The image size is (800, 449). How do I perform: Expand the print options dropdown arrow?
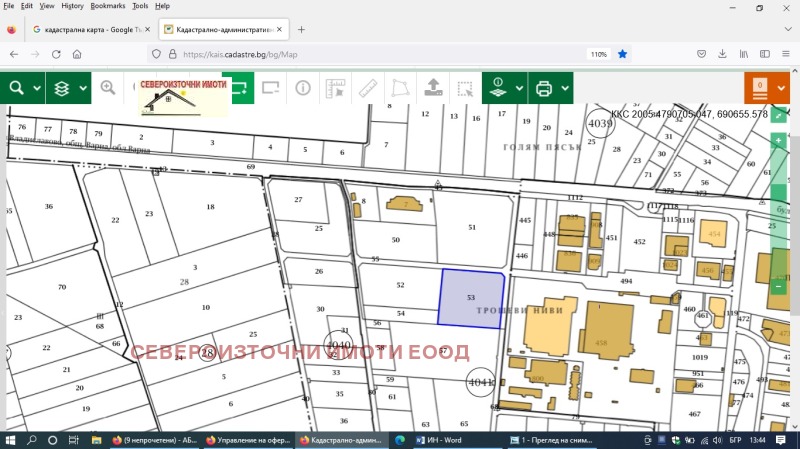click(565, 88)
